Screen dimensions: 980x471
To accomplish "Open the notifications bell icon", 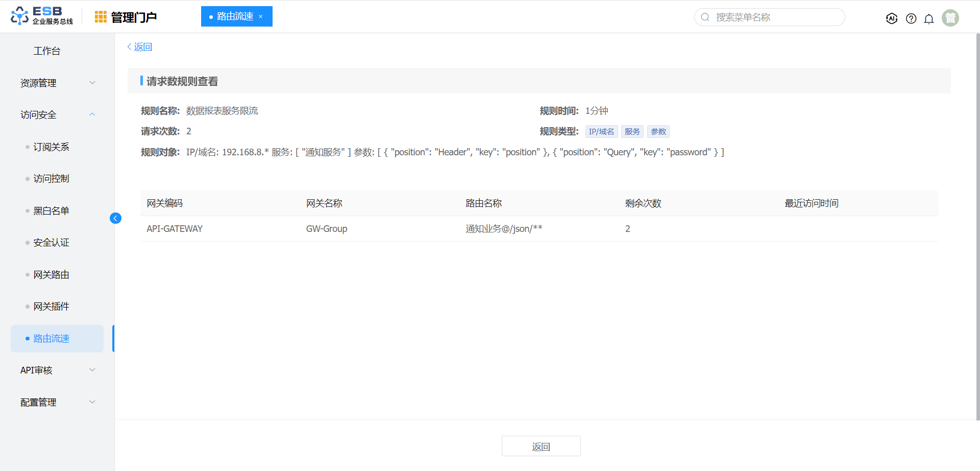I will pos(929,18).
